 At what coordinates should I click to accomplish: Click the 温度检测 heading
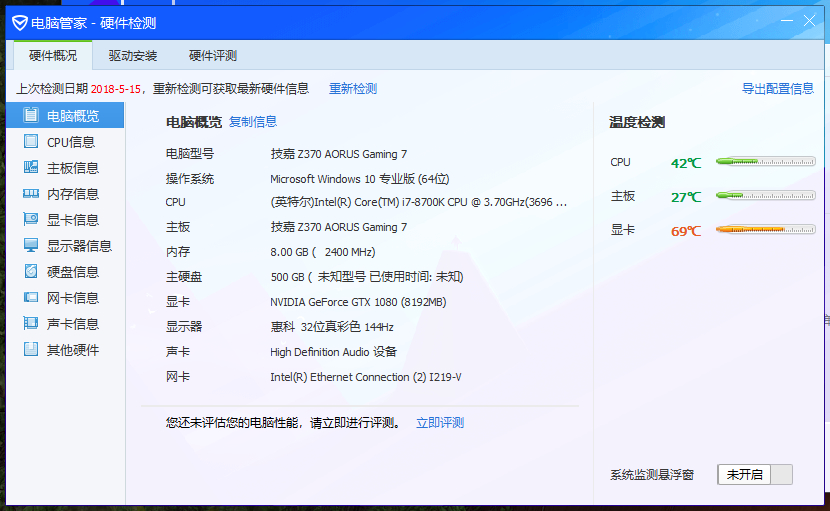tap(637, 122)
